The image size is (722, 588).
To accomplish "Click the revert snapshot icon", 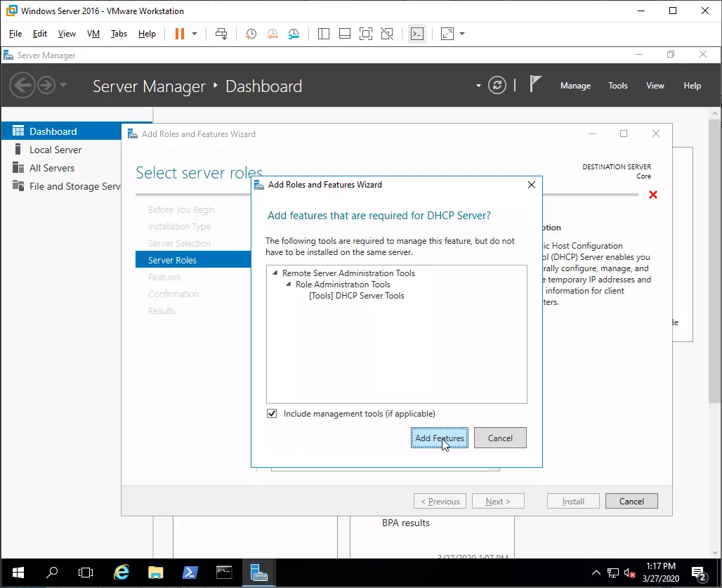I will 273,34.
